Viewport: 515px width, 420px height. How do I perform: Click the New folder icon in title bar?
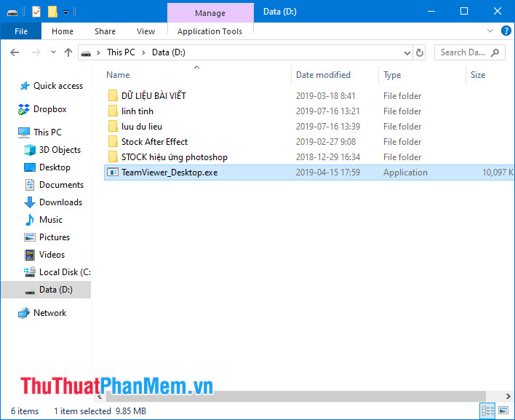click(52, 12)
